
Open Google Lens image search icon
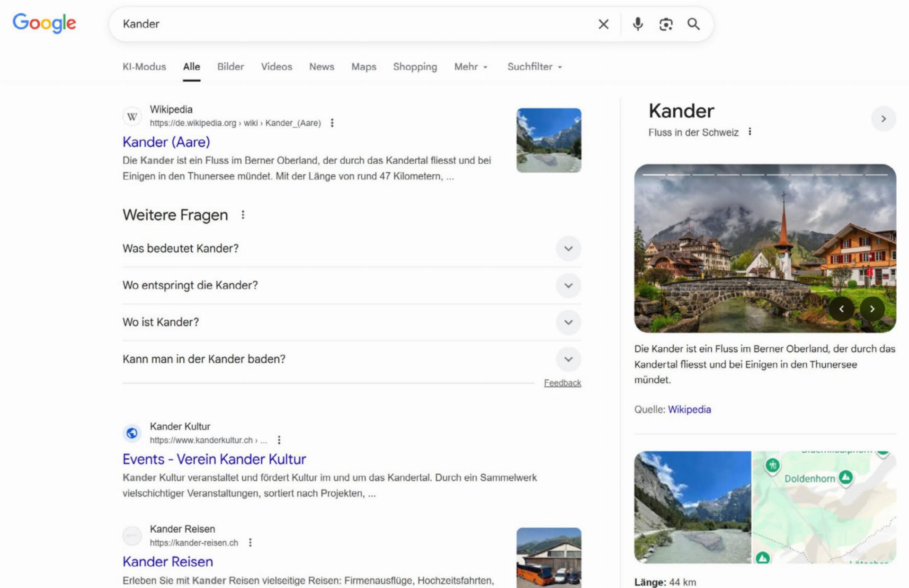pyautogui.click(x=666, y=24)
